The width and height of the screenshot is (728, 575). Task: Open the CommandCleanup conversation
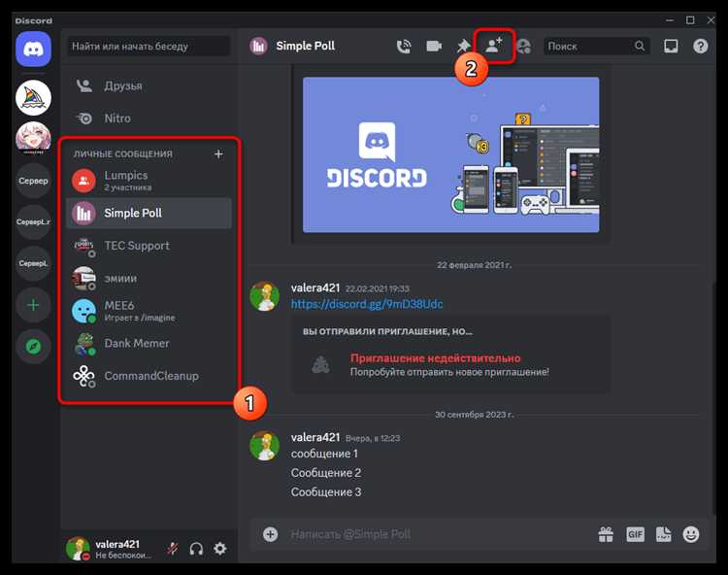pos(149,376)
